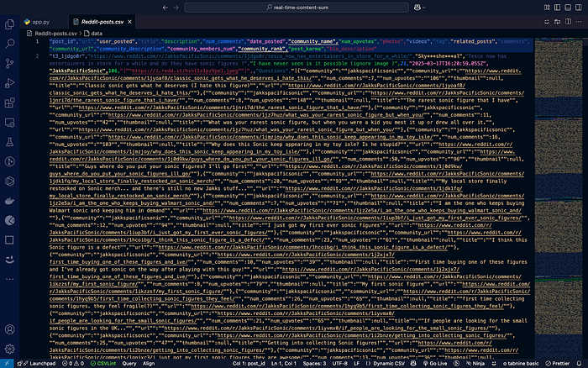Change the LF end-of-line sequence
Image resolution: width=588 pixels, height=368 pixels.
click(x=357, y=364)
